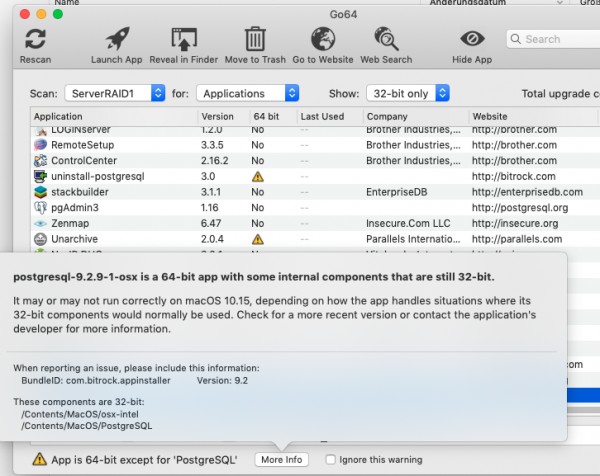
Task: Click the http://bitrock.com website cell
Action: tap(514, 176)
